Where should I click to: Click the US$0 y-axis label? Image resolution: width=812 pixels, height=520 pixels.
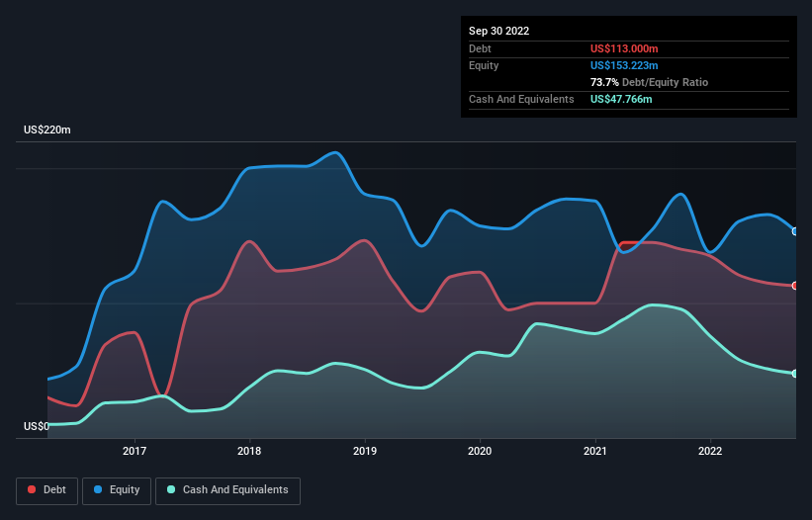37,426
